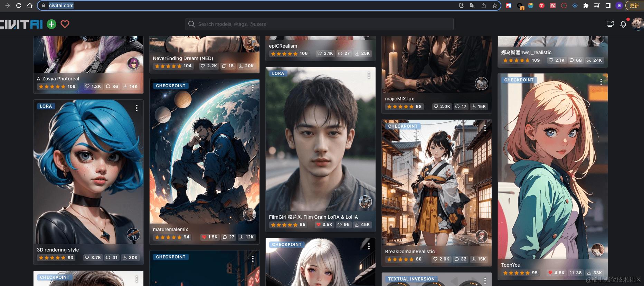This screenshot has height=286, width=644.
Task: Click creator avatar on maturemalemix card
Action: (x=249, y=214)
